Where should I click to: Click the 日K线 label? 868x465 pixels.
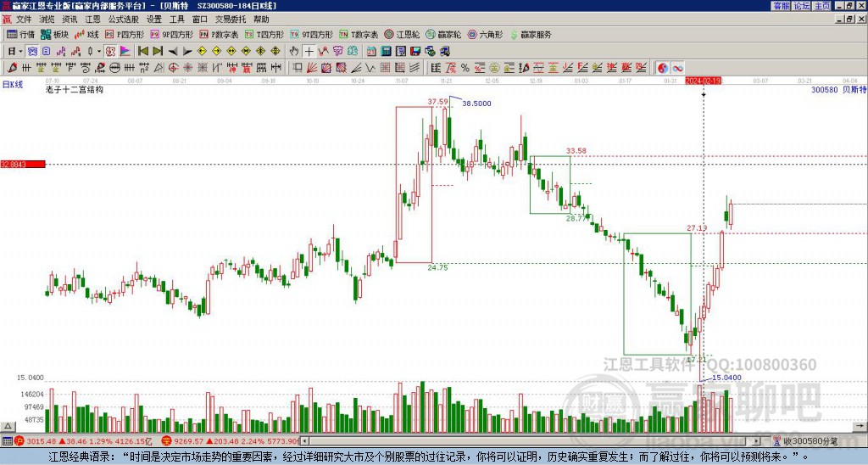(x=12, y=84)
